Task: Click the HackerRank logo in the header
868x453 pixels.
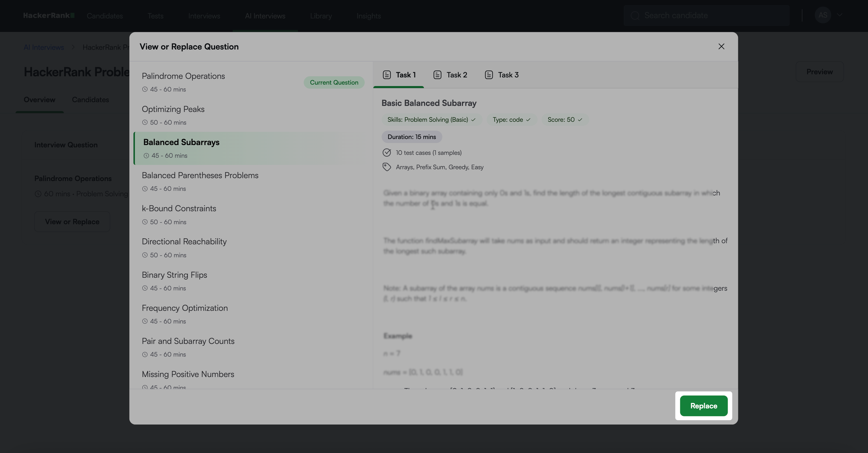Action: [49, 16]
